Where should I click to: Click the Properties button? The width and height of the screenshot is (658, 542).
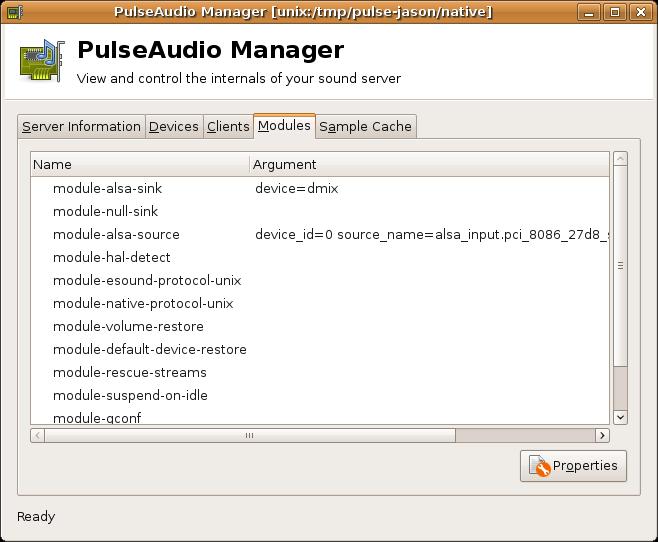pyautogui.click(x=573, y=466)
